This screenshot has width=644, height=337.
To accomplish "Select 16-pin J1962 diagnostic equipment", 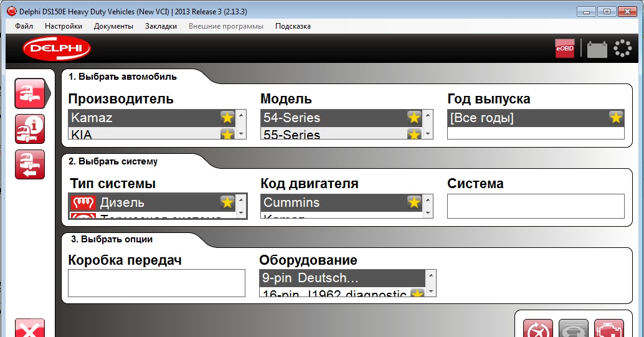I will click(343, 293).
